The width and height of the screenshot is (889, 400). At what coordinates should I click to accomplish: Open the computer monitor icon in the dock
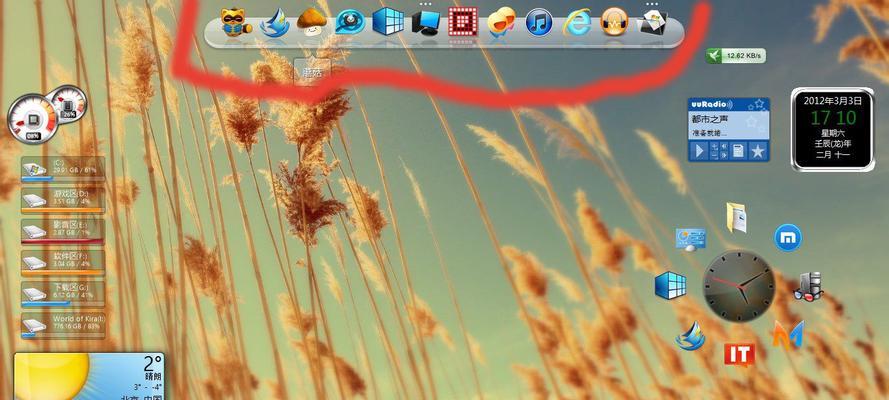426,23
